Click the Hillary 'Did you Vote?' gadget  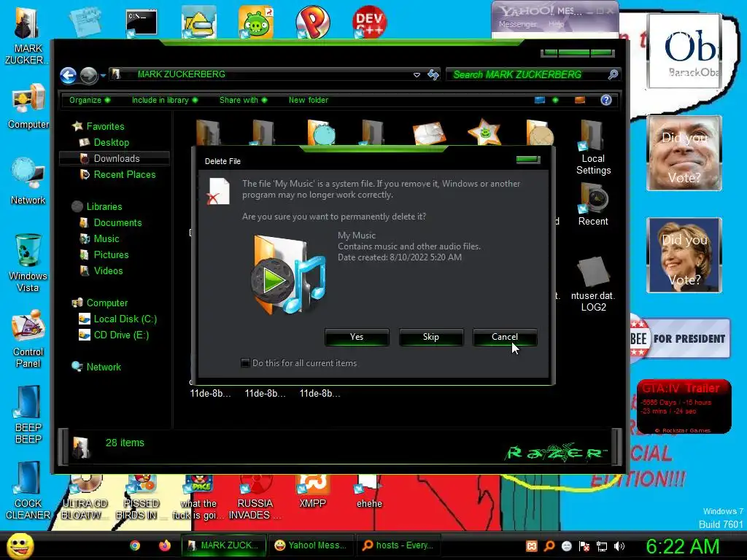(684, 255)
